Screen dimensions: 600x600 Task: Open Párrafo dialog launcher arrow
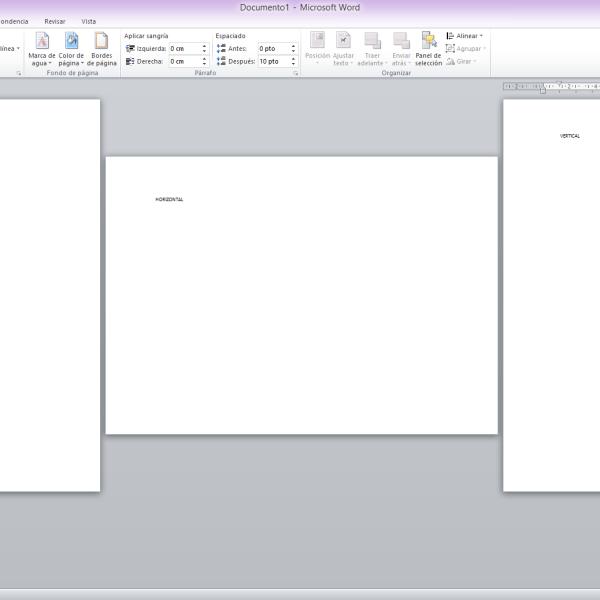click(295, 73)
